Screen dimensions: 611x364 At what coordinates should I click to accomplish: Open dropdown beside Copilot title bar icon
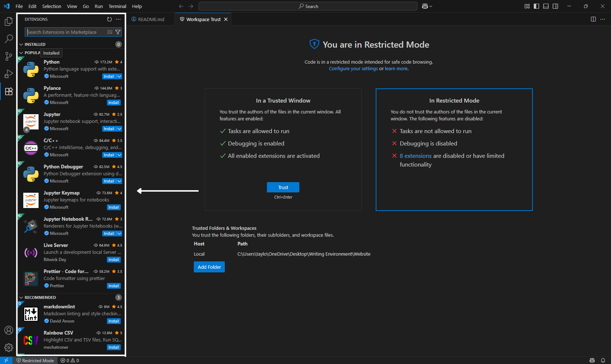pos(431,6)
